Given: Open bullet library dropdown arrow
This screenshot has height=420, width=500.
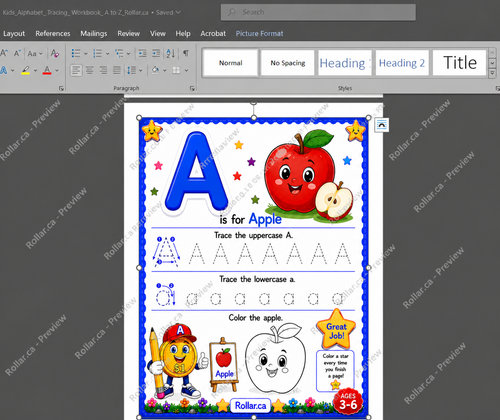Looking at the screenshot, I should [86, 53].
